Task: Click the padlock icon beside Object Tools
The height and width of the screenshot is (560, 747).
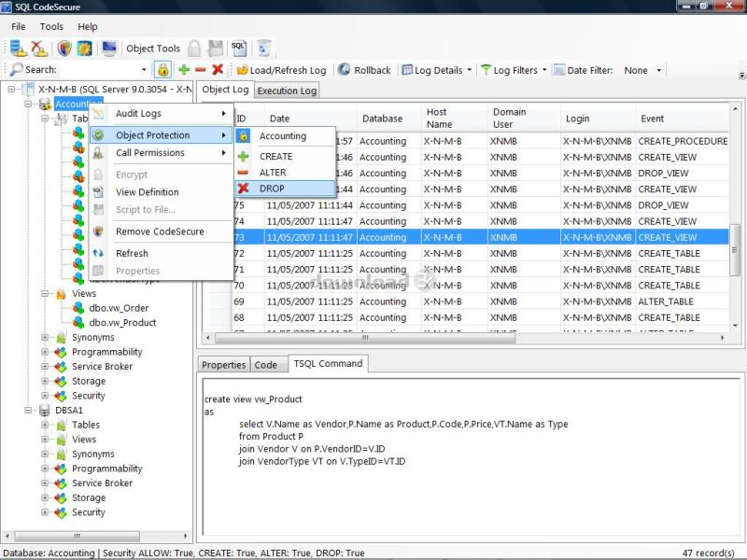Action: point(194,49)
